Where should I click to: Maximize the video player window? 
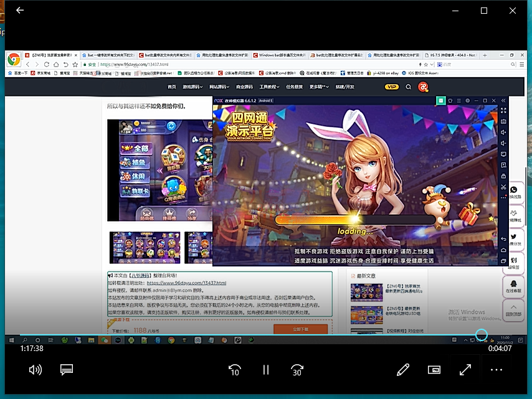click(x=484, y=11)
